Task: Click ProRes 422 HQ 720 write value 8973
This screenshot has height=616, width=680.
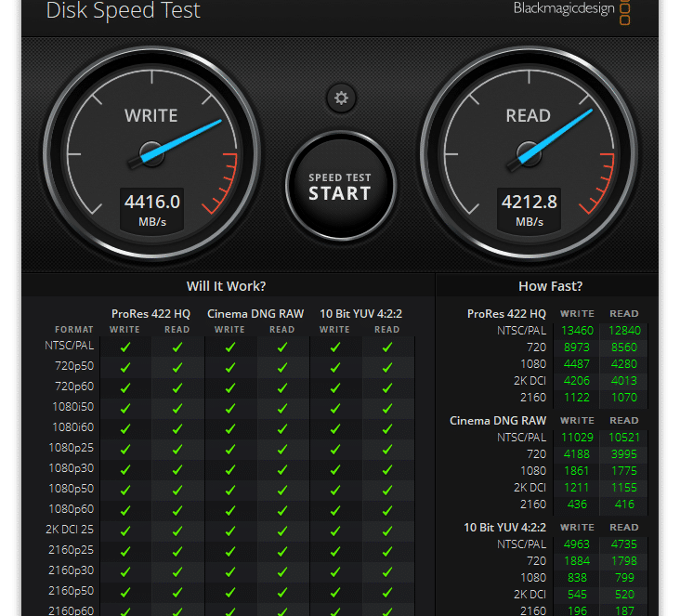Action: coord(577,347)
